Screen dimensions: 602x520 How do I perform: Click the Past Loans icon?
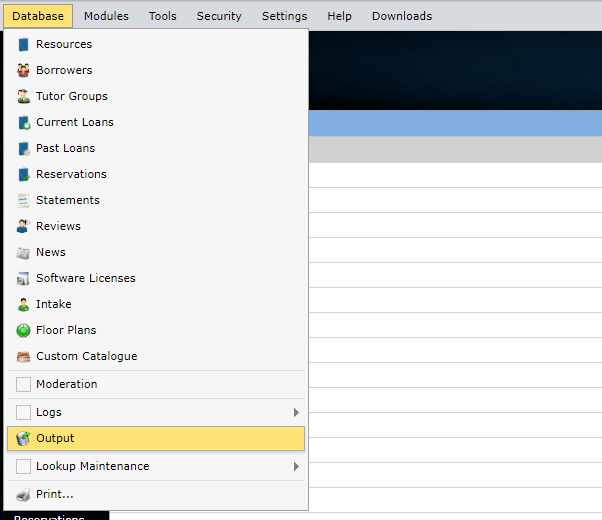pos(24,148)
